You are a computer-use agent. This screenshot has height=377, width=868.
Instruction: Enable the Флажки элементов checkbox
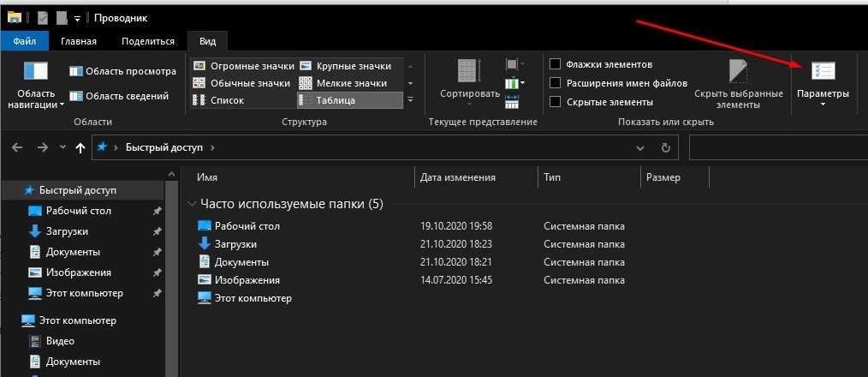(556, 64)
